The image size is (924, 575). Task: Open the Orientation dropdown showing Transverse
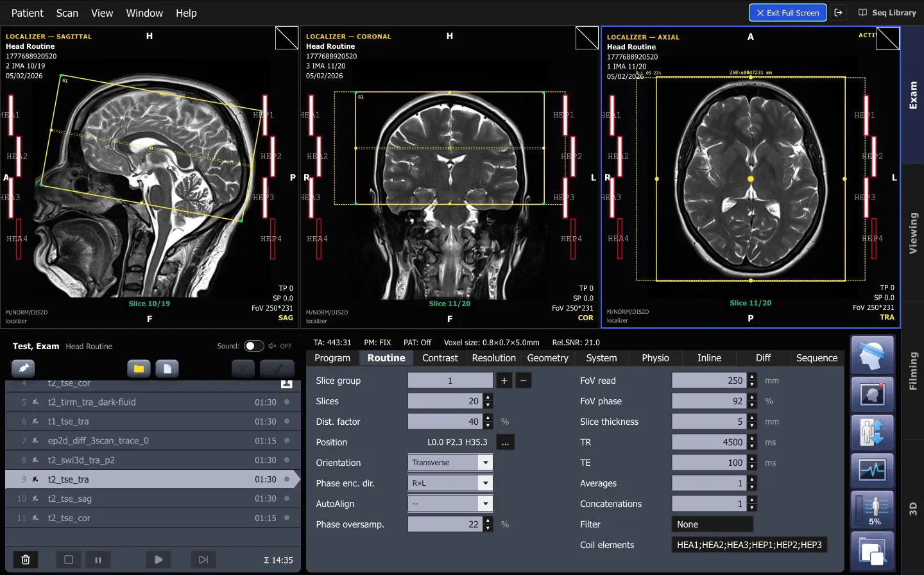(450, 463)
